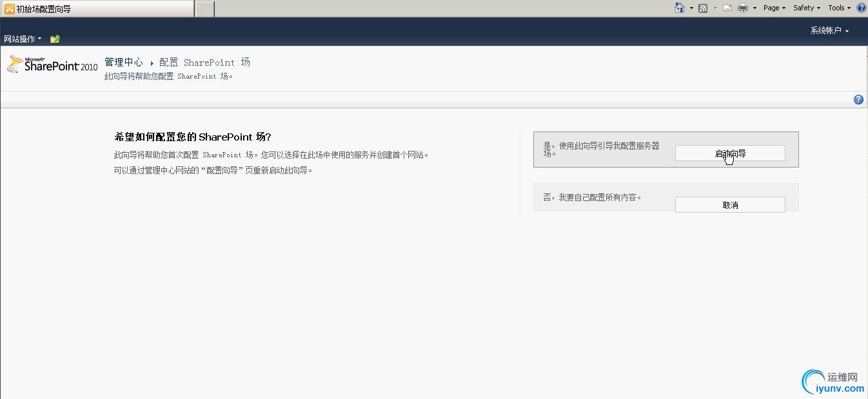Open the IE Help question mark icon
This screenshot has height=399, width=868.
(861, 8)
